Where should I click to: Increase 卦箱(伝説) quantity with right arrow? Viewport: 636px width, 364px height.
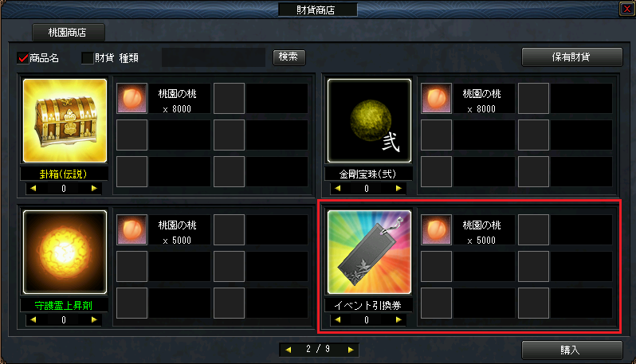tap(94, 189)
